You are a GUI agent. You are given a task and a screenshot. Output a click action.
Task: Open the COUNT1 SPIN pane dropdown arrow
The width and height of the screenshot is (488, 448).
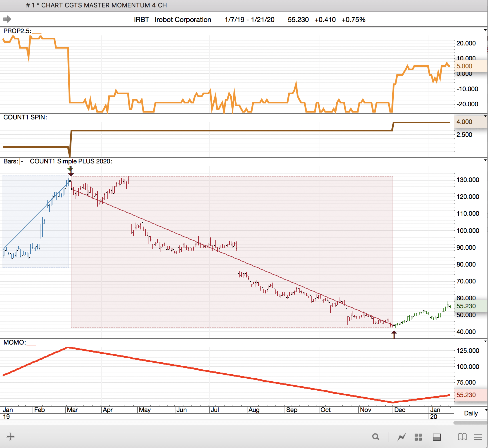(x=485, y=116)
